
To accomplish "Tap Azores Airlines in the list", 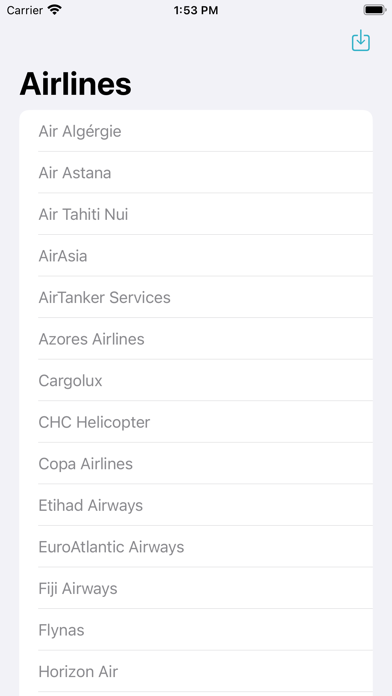I will (x=196, y=339).
